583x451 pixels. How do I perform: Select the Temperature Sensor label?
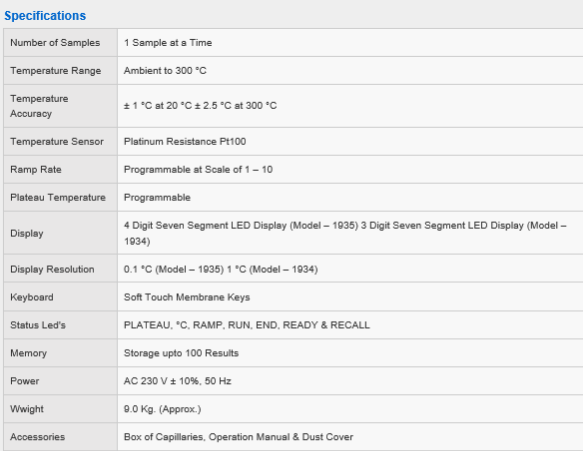point(57,142)
